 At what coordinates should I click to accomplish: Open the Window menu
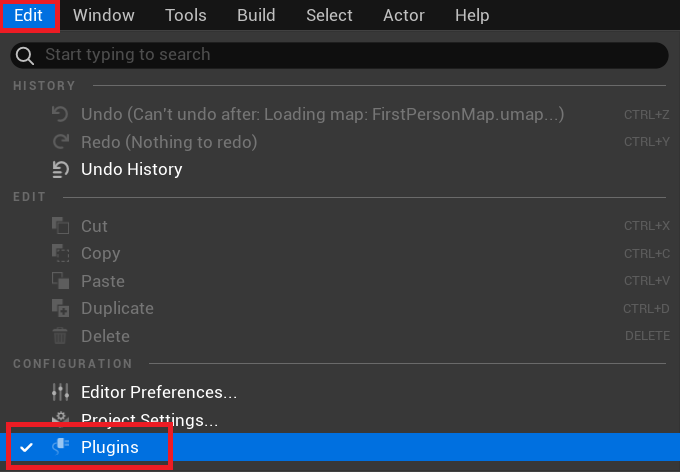tap(104, 15)
